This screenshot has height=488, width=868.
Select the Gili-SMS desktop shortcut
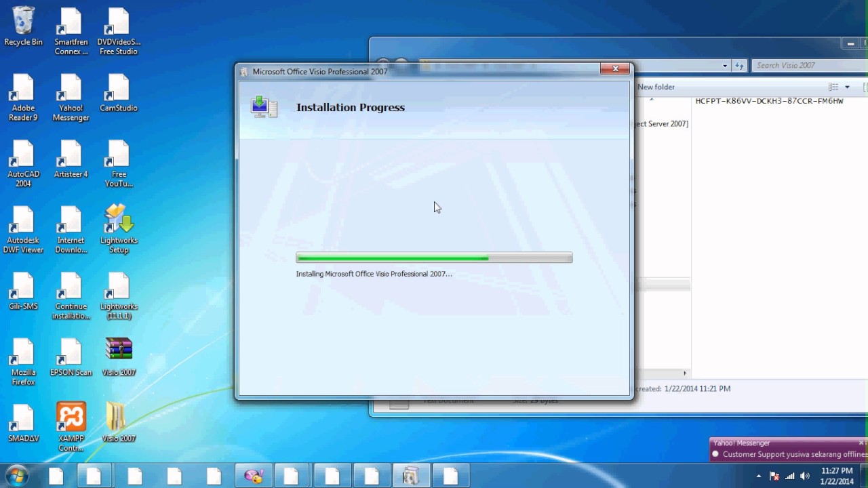point(23,291)
